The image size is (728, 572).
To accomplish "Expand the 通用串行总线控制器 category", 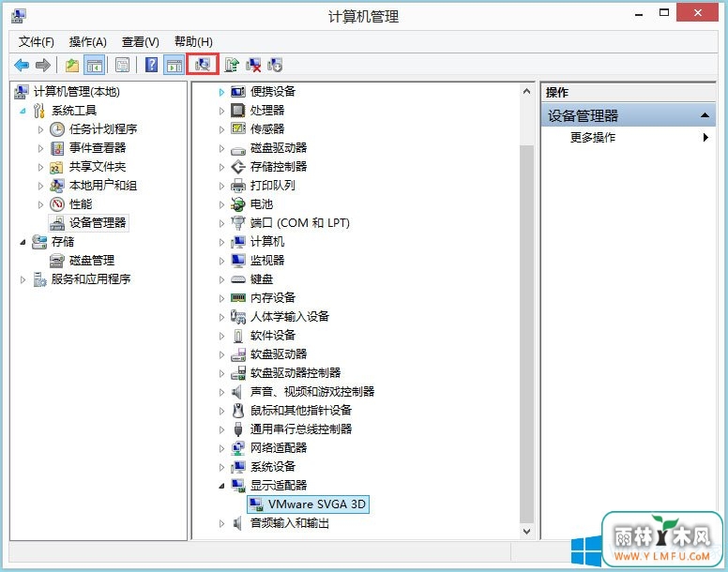I will [x=221, y=430].
